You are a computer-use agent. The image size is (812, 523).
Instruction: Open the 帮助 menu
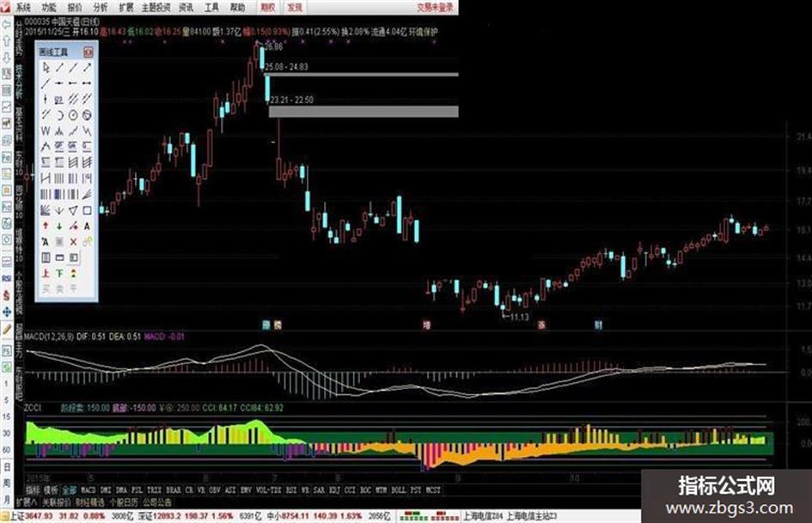238,7
